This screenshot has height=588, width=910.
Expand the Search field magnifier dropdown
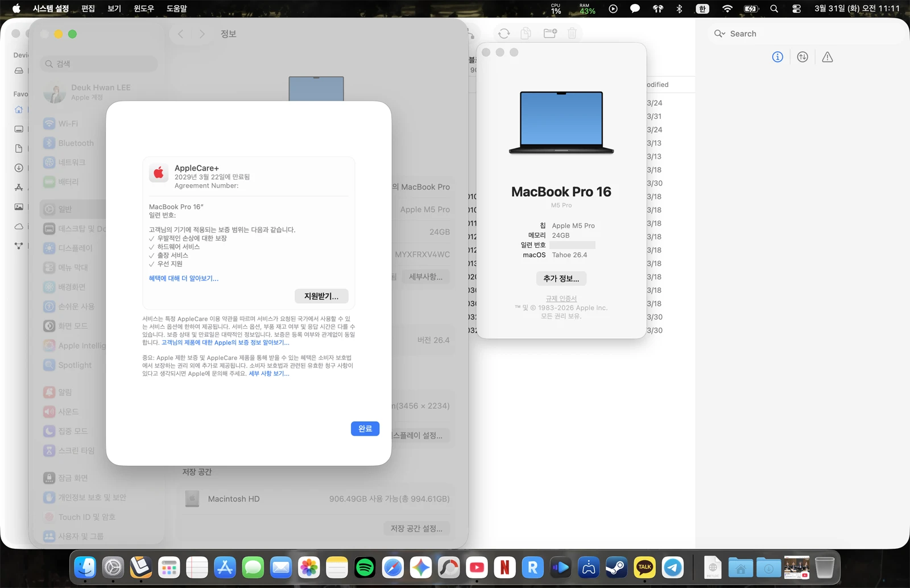[719, 34]
